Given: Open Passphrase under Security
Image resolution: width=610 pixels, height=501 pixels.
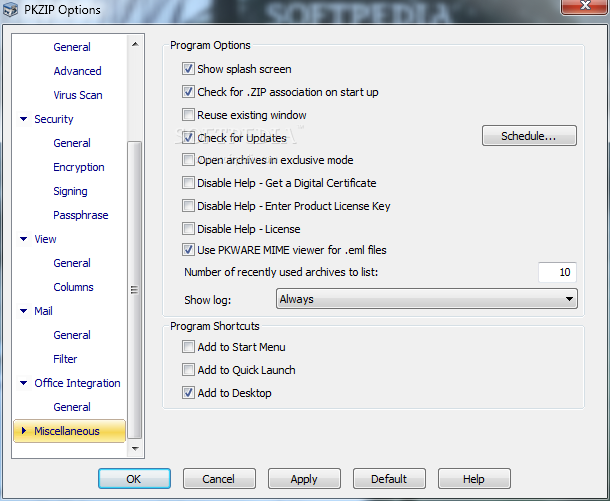Looking at the screenshot, I should [81, 215].
